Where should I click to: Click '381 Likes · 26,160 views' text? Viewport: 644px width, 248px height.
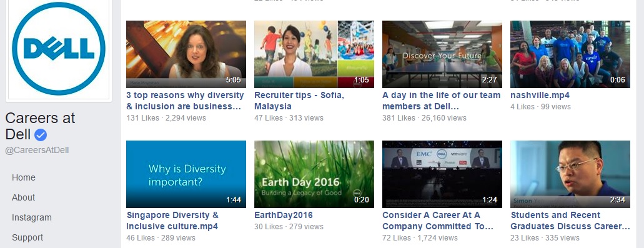(424, 118)
